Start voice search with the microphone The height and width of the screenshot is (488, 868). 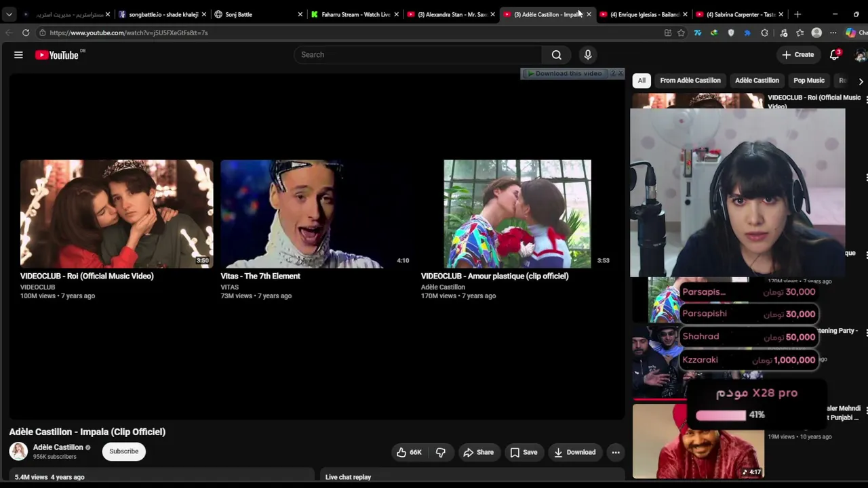tap(588, 55)
